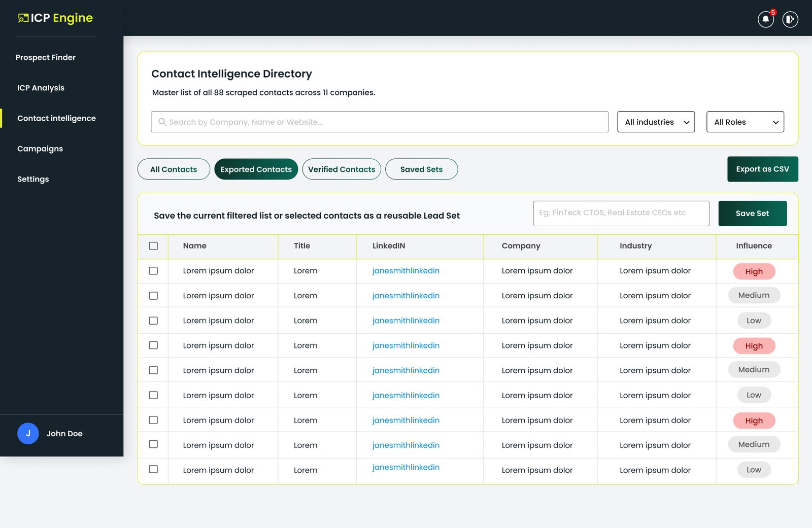The height and width of the screenshot is (528, 812).
Task: Click the fourth row High influence badge
Action: (754, 346)
